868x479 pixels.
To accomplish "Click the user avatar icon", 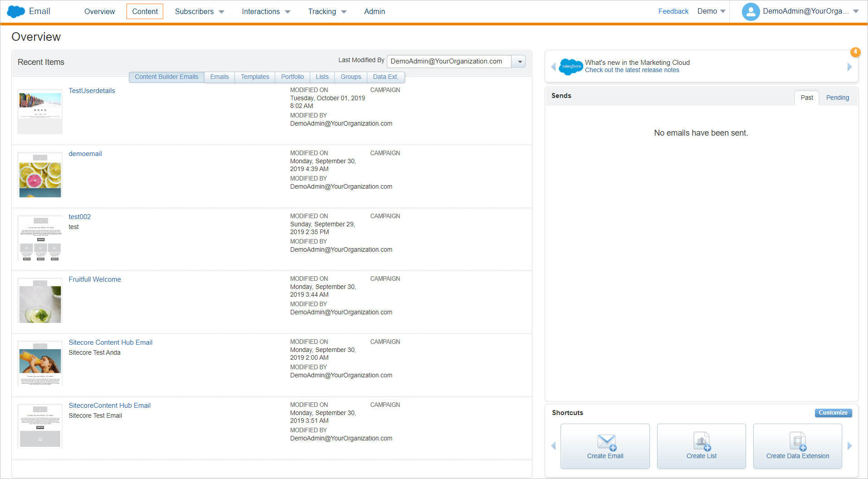I will pyautogui.click(x=751, y=11).
